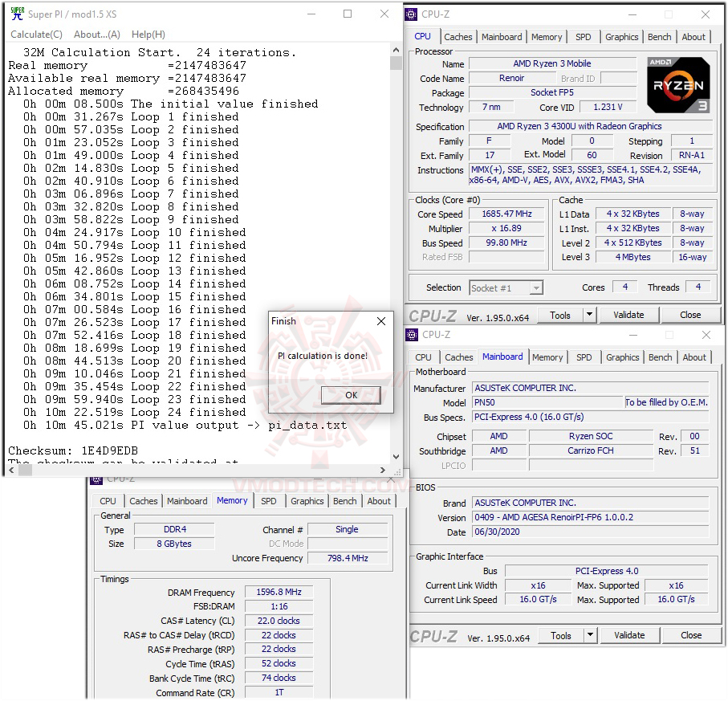Click OK in the Finish dialog
728x701 pixels.
click(351, 395)
